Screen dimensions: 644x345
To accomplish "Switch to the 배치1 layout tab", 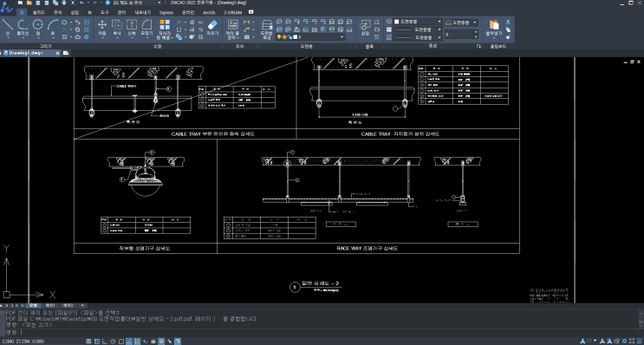I will point(50,306).
